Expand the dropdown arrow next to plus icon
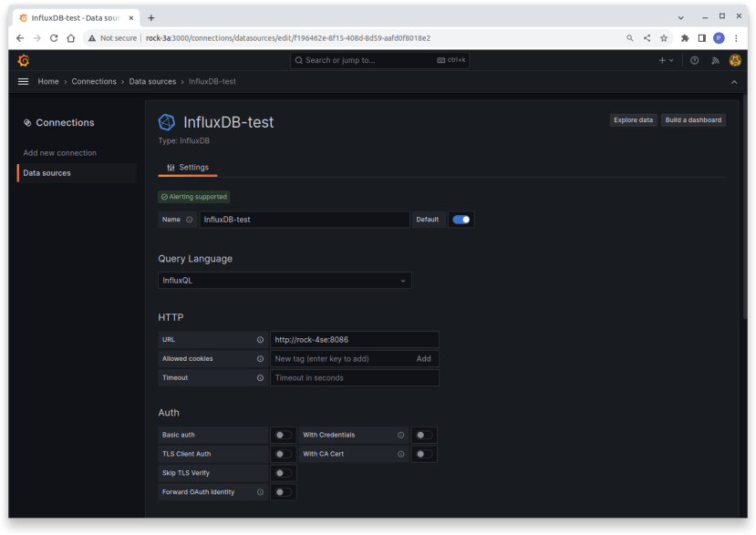 (x=673, y=60)
